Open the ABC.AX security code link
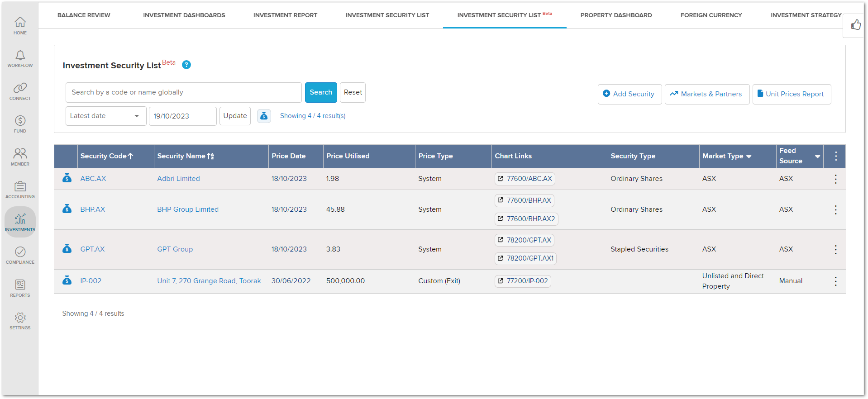Screen dimensions: 868x399 coord(93,179)
